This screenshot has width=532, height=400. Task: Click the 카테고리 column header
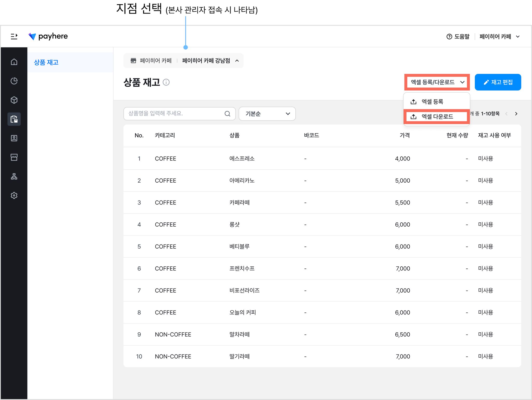coord(165,135)
